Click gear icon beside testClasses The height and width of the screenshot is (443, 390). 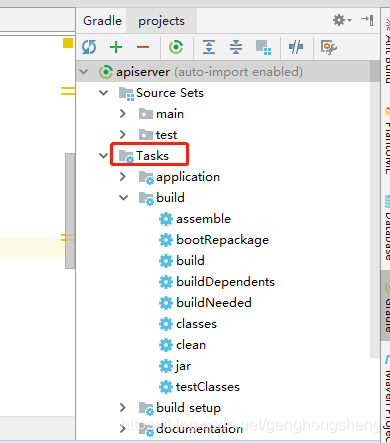pyautogui.click(x=166, y=387)
